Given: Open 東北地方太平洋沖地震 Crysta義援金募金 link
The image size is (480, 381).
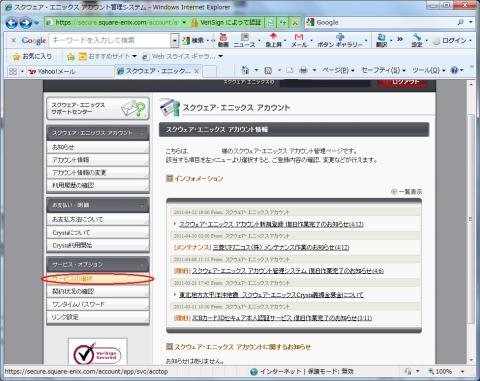Looking at the screenshot, I should (271, 295).
